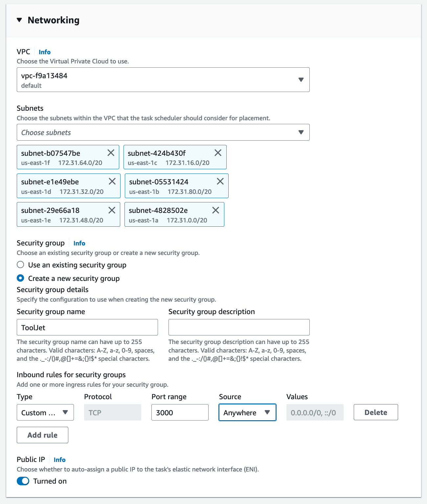The height and width of the screenshot is (504, 427).
Task: Delete the inbound rule
Action: click(x=376, y=412)
